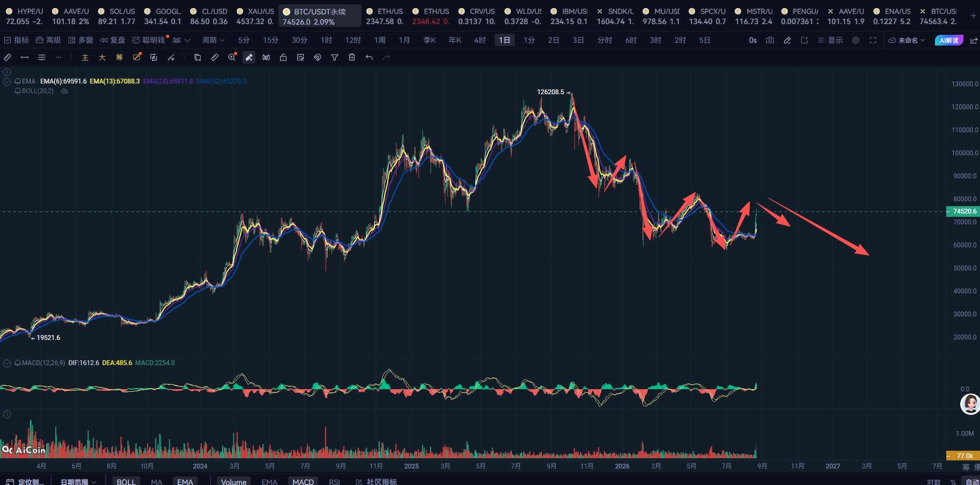Screen dimensions: 980x485
Task: Open the 日期范围 date range dropdown
Action: pos(78,482)
